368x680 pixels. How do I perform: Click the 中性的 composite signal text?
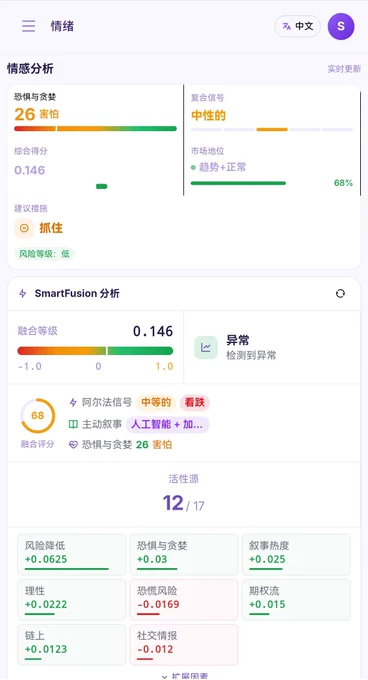(208, 115)
